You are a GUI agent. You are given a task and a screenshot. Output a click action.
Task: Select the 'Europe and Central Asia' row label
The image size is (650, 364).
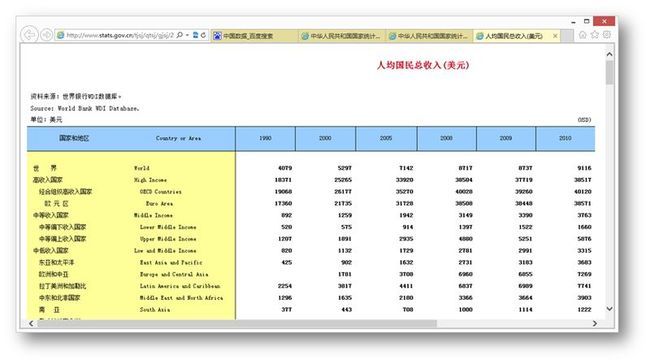[x=174, y=274]
